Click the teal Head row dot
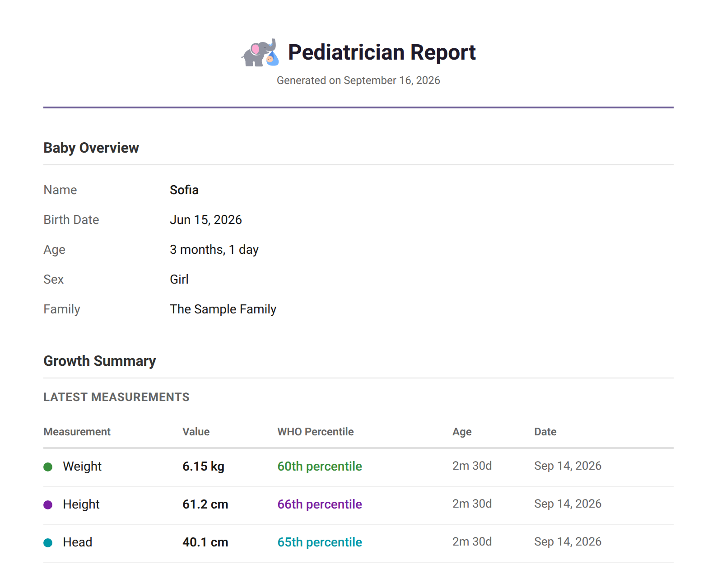This screenshot has height=588, width=717. (x=48, y=542)
